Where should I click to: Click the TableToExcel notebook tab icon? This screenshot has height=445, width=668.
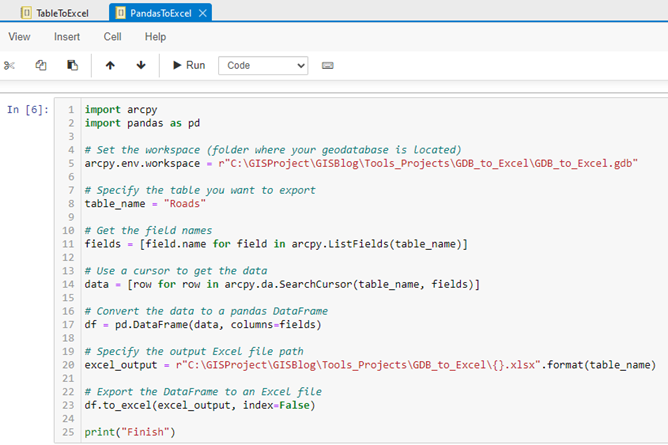coord(26,13)
